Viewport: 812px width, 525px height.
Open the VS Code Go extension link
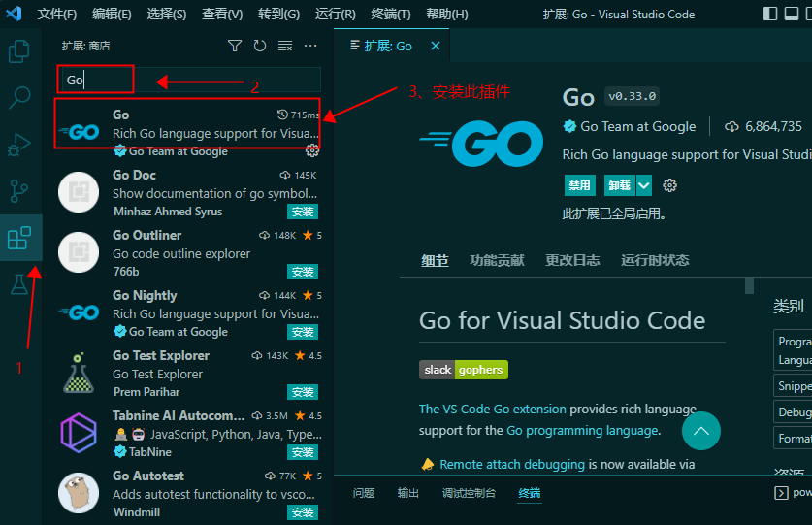click(493, 409)
